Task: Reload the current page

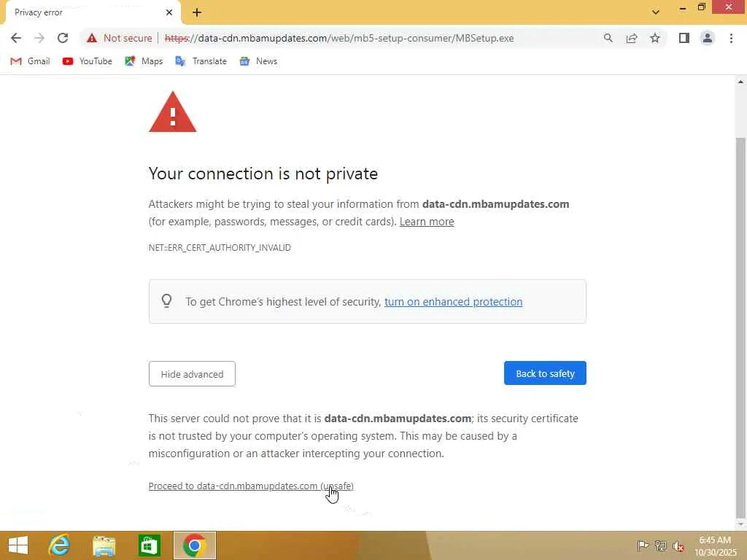Action: pos(63,38)
